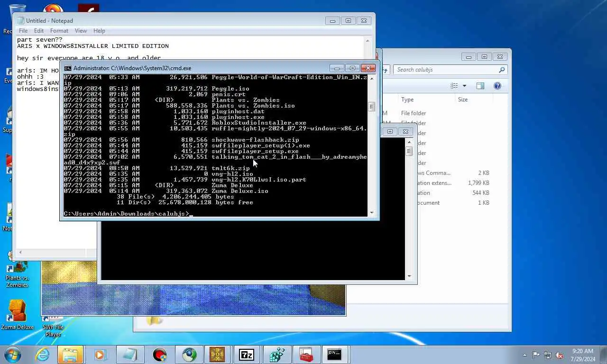
Task: Click 'swffileplayer_setup.exe' in cmd listing
Action: click(255, 151)
